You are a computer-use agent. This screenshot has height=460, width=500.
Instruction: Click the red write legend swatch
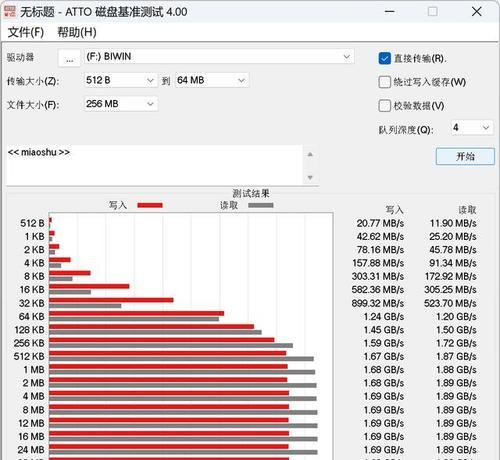click(x=150, y=205)
